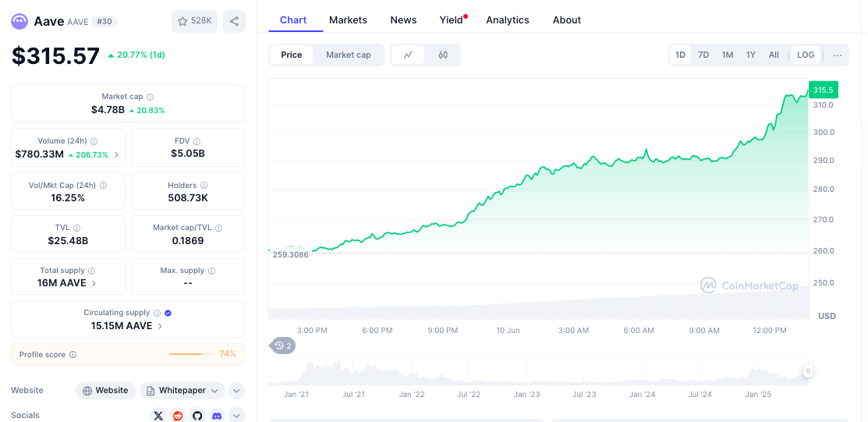Expand Circulating supply 15.15M AAVE chevron
Screen dimensions: 868x422
(160, 326)
